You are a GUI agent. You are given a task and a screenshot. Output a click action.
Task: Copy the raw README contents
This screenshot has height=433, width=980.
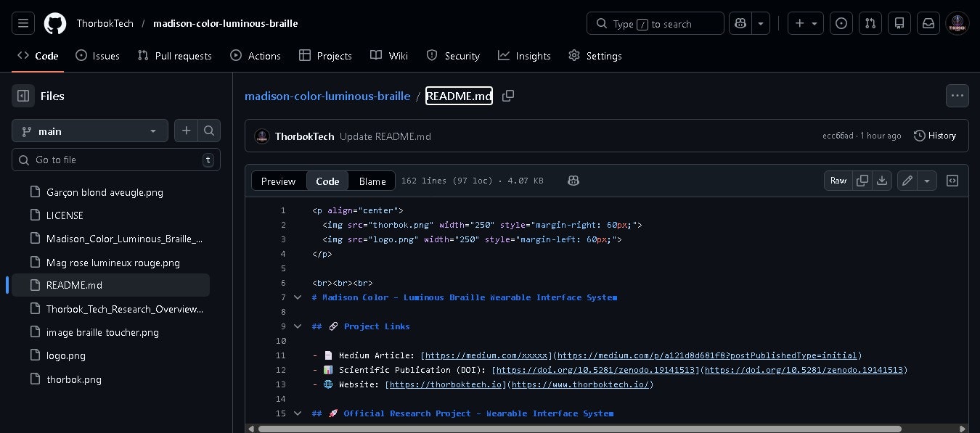863,181
